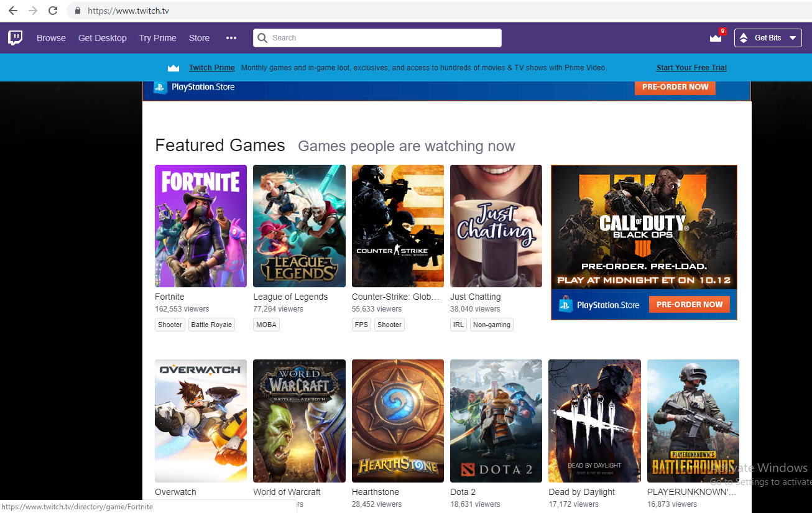Click the Just Chatting title link

pos(476,297)
